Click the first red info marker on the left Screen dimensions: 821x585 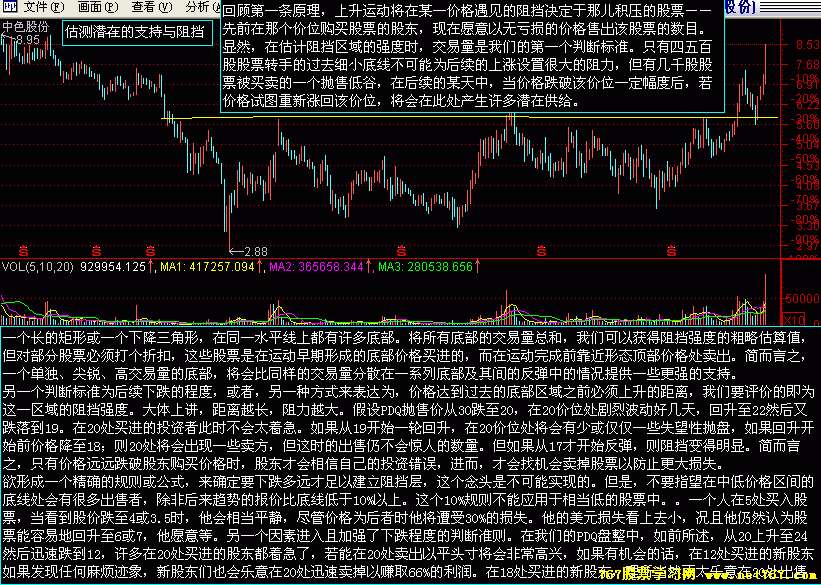24,249
